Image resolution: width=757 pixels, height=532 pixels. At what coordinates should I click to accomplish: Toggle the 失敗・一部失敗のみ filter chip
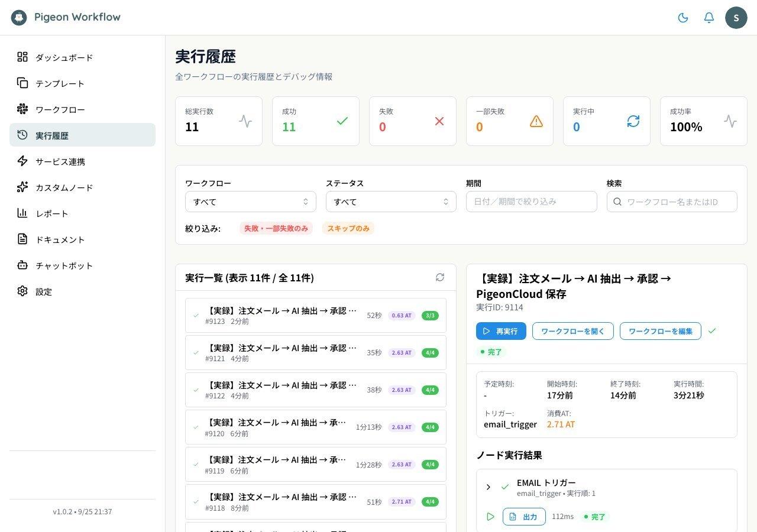(276, 228)
